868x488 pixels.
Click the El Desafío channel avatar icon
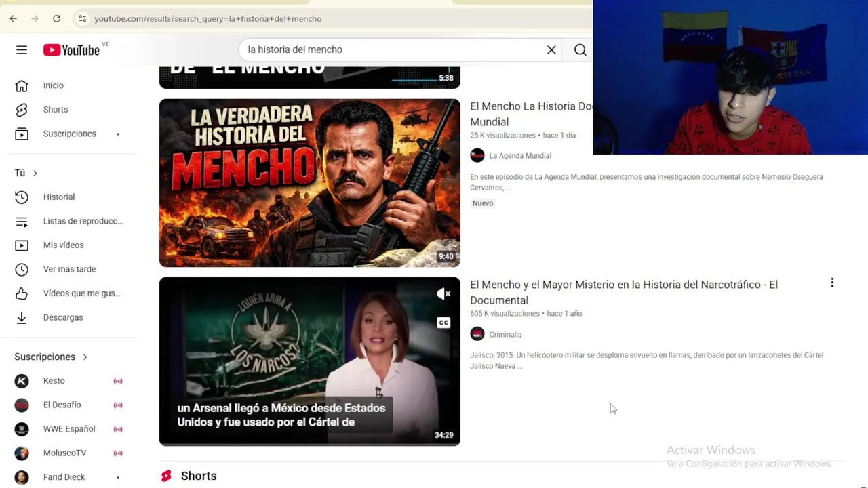(x=22, y=405)
